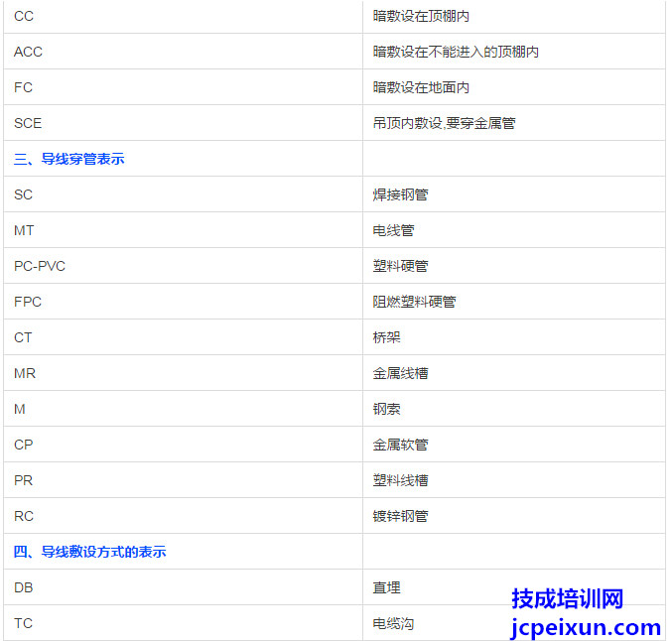
Task: Click the 吊顶内敷设,要穿金属管 text
Action: 444,123
